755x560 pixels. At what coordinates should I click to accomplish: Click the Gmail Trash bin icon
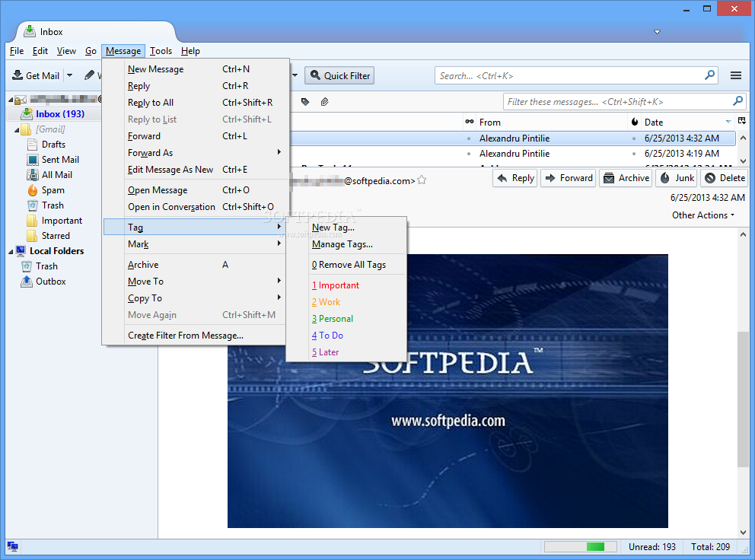[x=32, y=205]
